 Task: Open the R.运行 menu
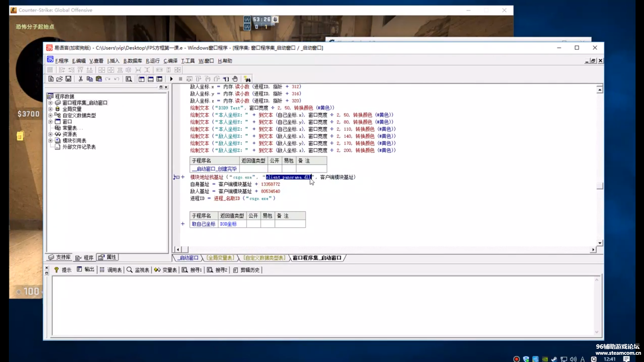(153, 61)
